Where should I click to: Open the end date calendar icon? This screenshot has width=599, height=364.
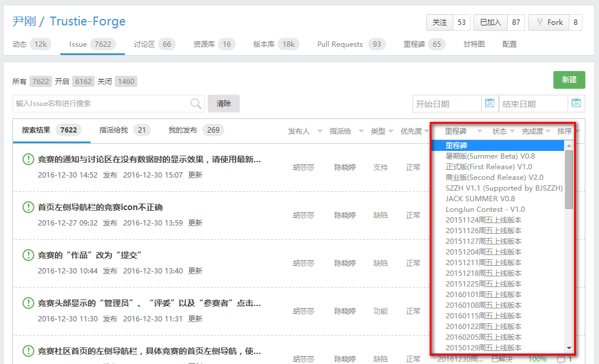pyautogui.click(x=576, y=103)
